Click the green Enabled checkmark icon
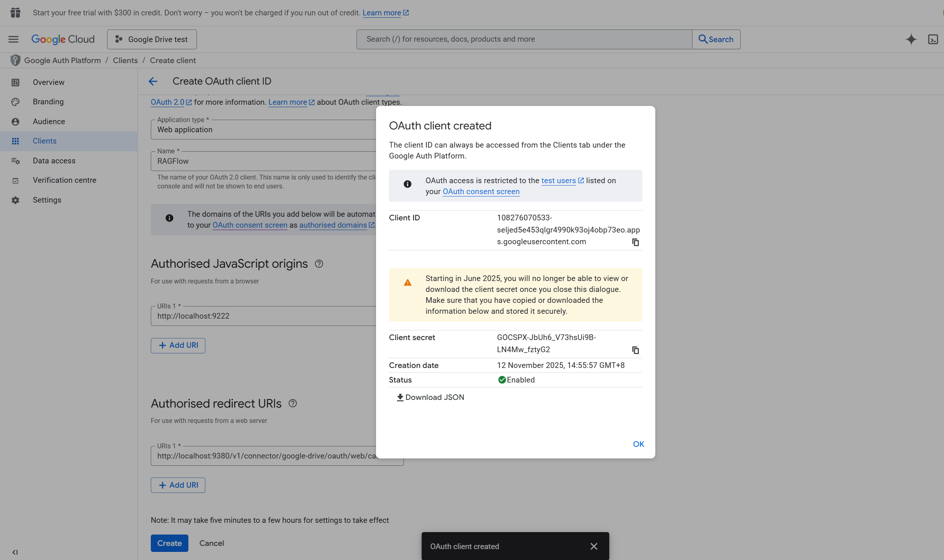Viewport: 944px width, 560px height. pyautogui.click(x=502, y=380)
